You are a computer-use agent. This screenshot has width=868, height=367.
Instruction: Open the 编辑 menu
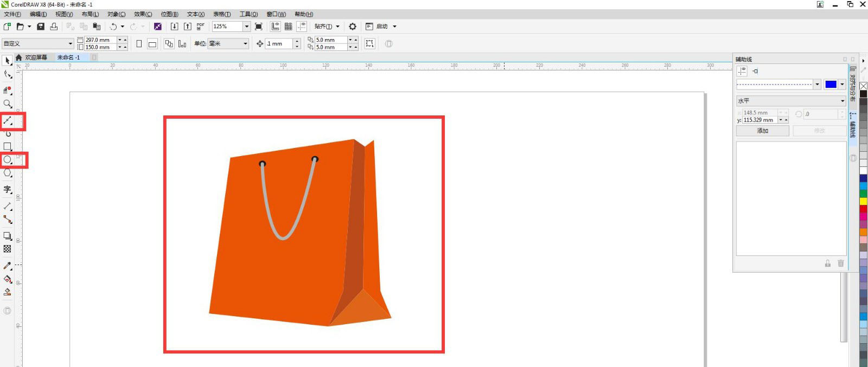click(x=38, y=14)
